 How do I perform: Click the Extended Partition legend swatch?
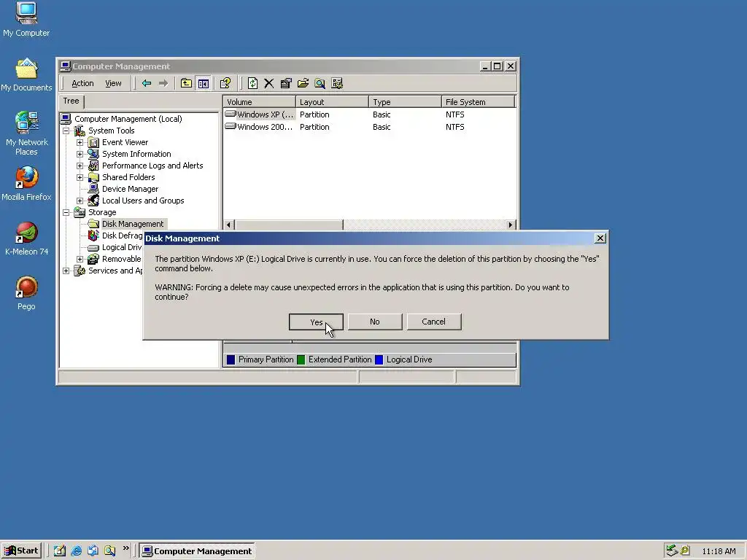pos(301,360)
